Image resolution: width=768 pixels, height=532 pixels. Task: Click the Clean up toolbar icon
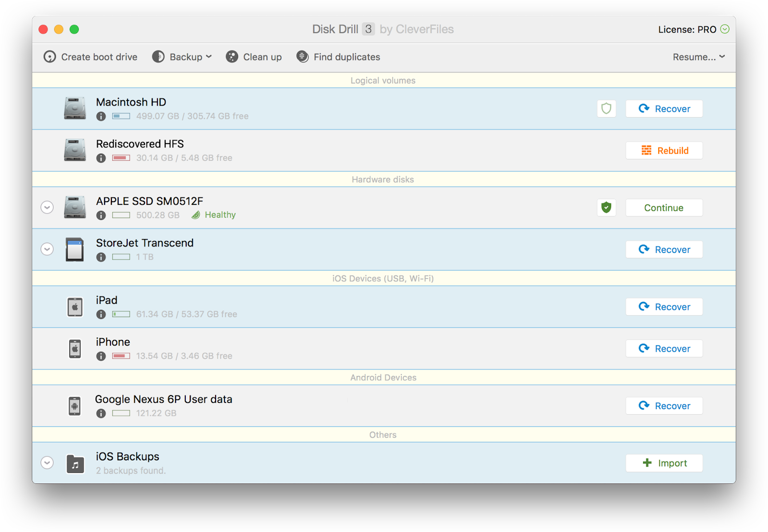point(232,57)
